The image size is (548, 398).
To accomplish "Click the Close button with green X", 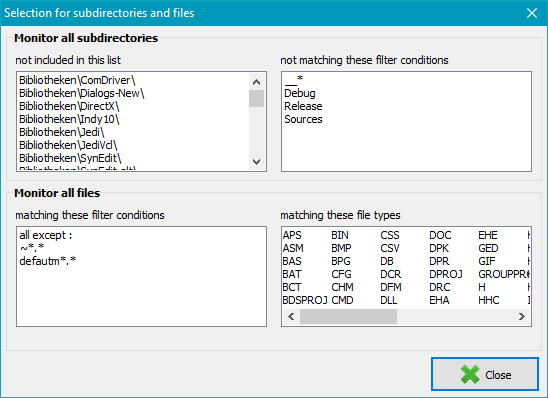I will click(485, 374).
